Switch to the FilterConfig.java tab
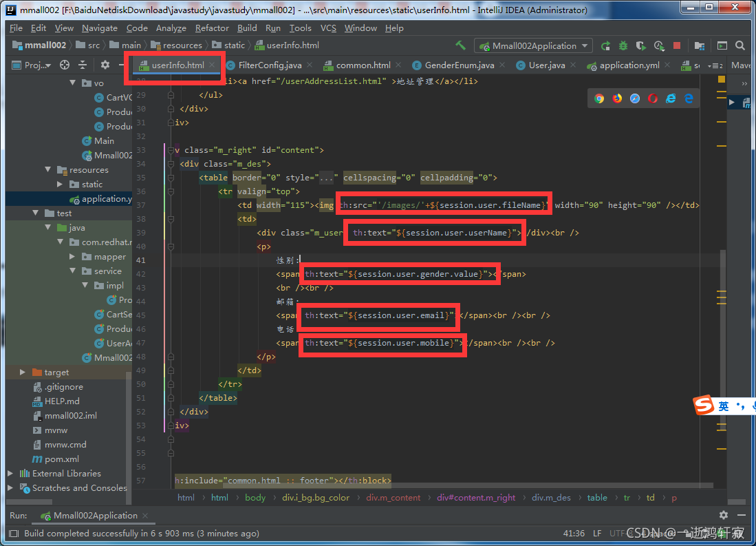Viewport: 756px width, 546px height. point(270,65)
